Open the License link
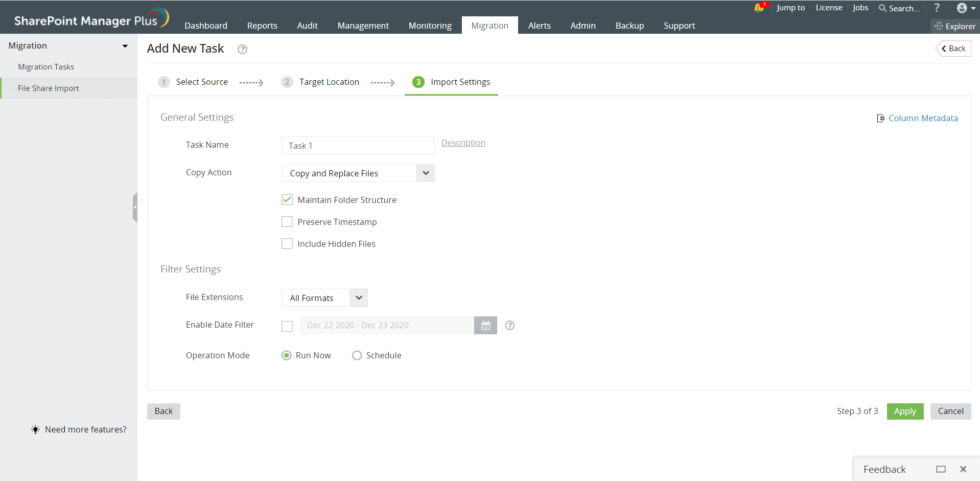This screenshot has width=980, height=481. [829, 8]
